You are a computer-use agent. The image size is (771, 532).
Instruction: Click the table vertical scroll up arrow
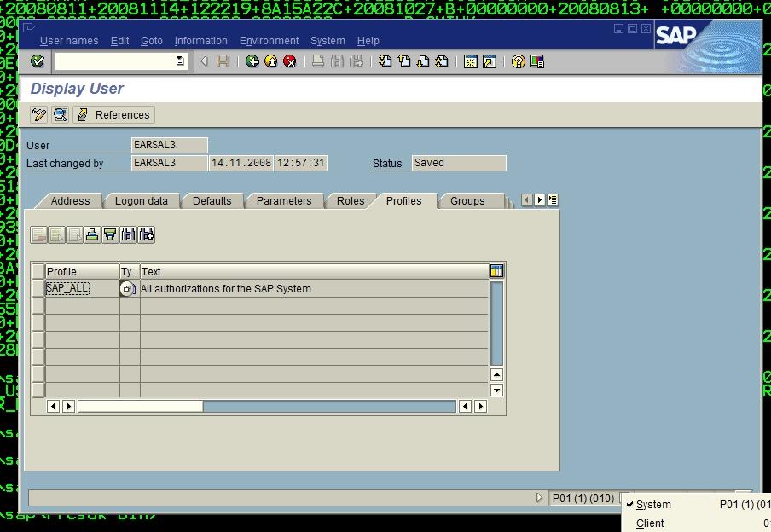[x=496, y=374]
